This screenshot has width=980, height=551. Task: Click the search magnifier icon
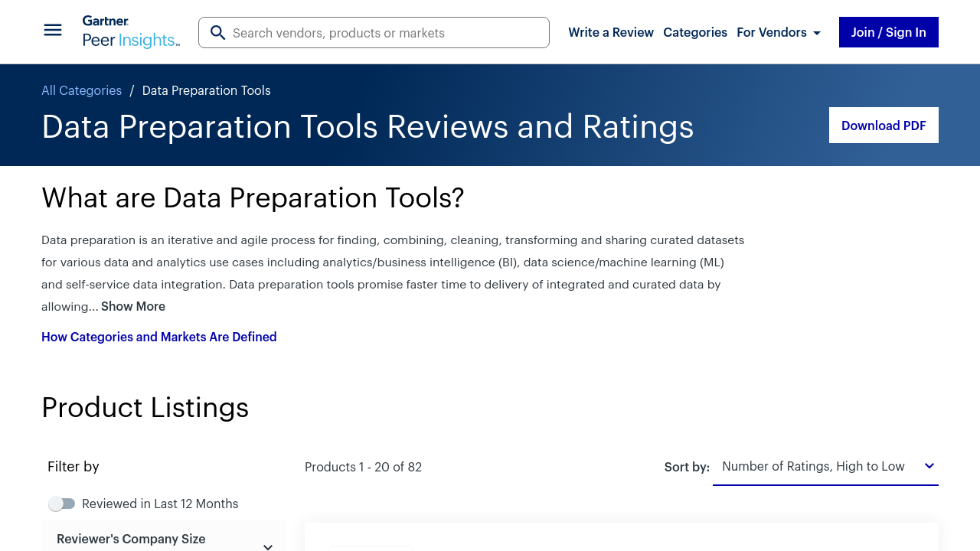(x=217, y=33)
